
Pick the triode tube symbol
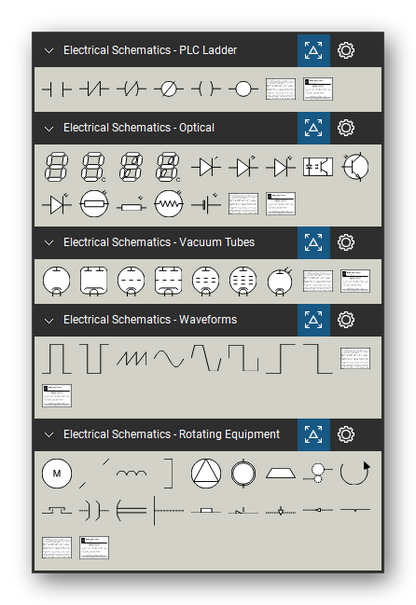click(131, 282)
